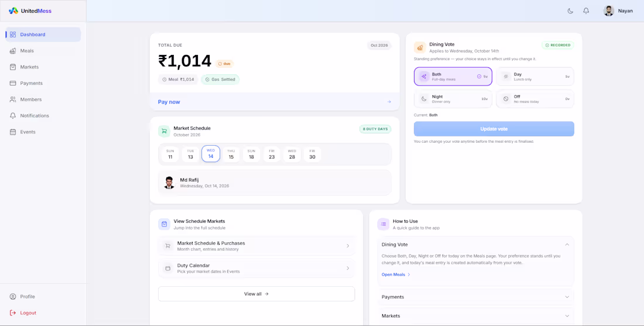
Task: Open the Members menu item
Action: 43,99
